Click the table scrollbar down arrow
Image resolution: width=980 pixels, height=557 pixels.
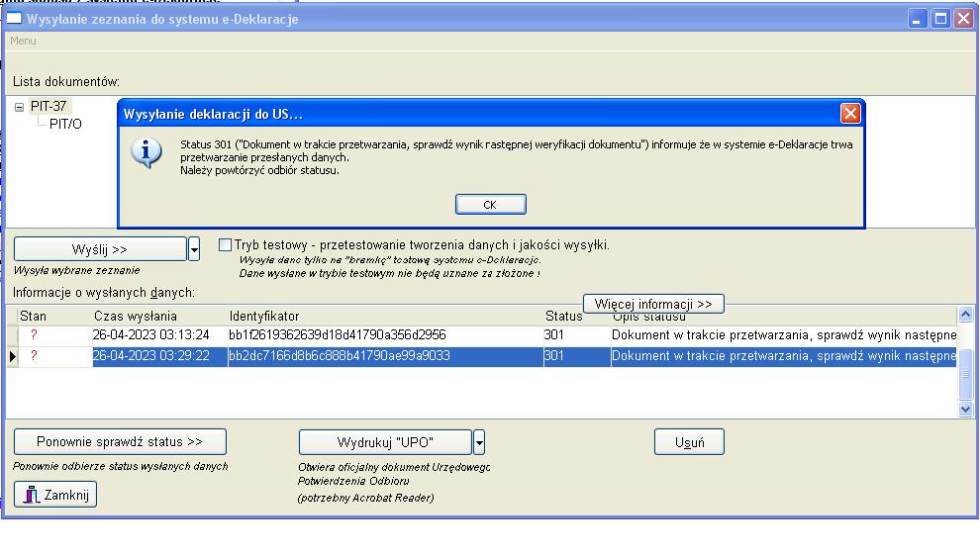[966, 409]
